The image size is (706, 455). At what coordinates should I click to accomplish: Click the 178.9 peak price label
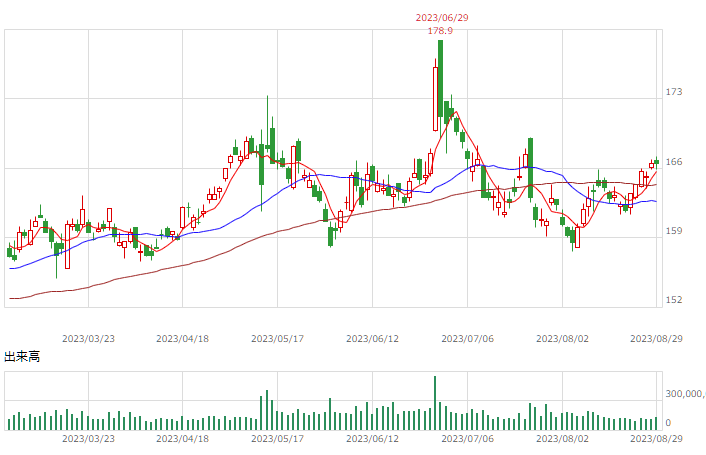click(440, 31)
